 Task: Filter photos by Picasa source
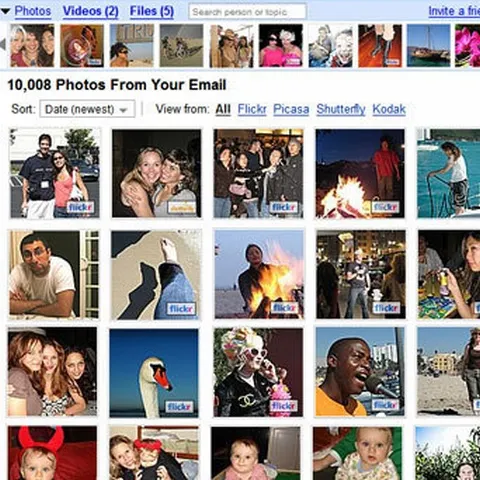click(x=291, y=109)
